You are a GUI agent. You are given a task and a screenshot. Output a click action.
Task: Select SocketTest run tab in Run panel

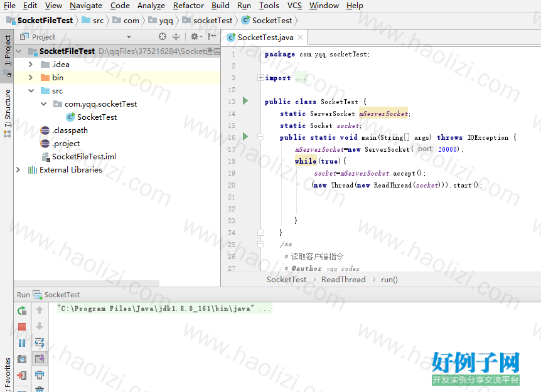click(57, 295)
